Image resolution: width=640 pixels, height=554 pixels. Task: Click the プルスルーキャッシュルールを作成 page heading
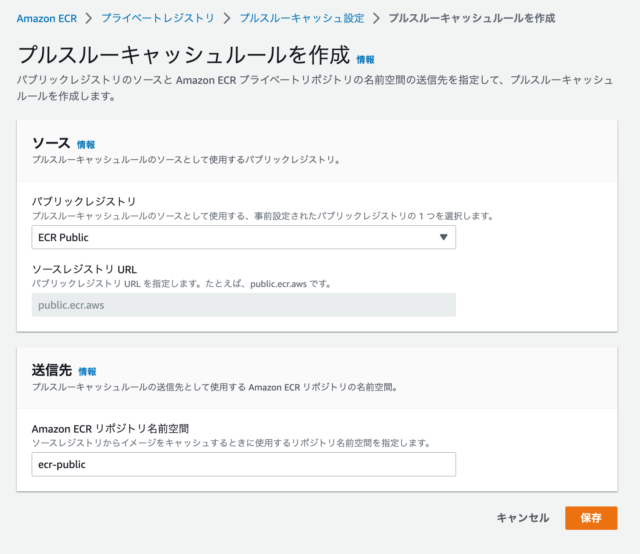tap(184, 54)
